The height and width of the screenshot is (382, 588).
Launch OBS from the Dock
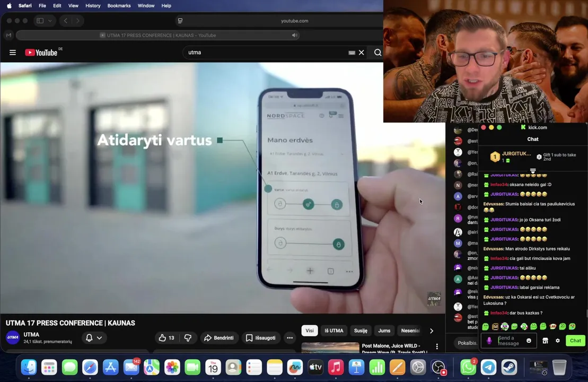pos(438,367)
